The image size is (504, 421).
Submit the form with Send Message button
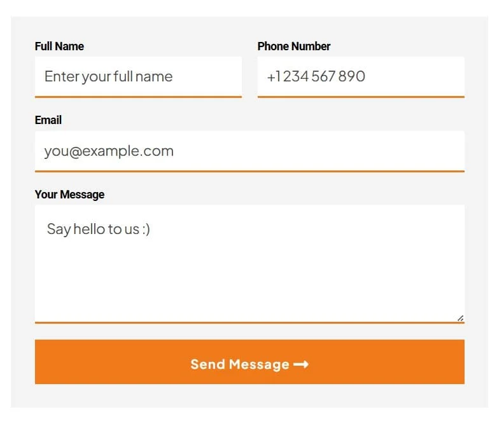(249, 362)
